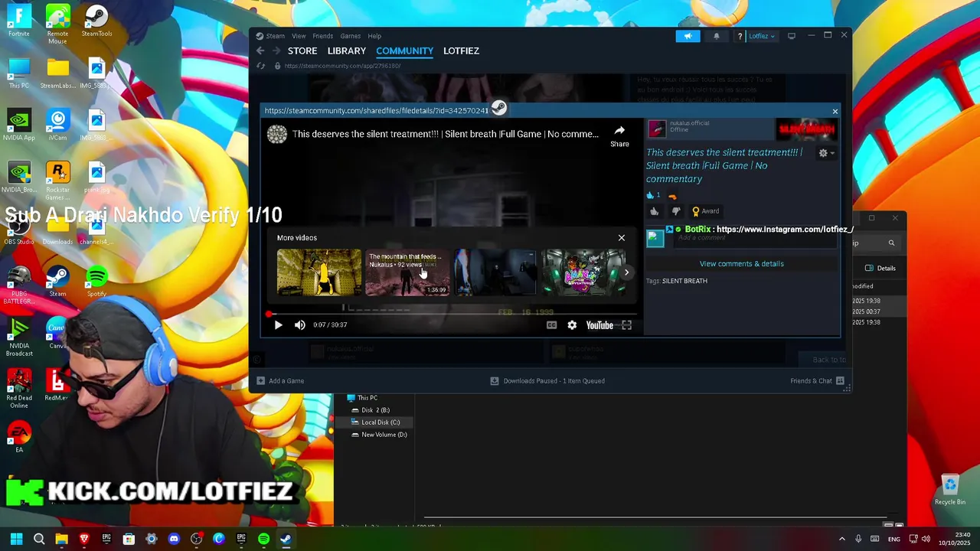Open View comments & details

tap(741, 264)
